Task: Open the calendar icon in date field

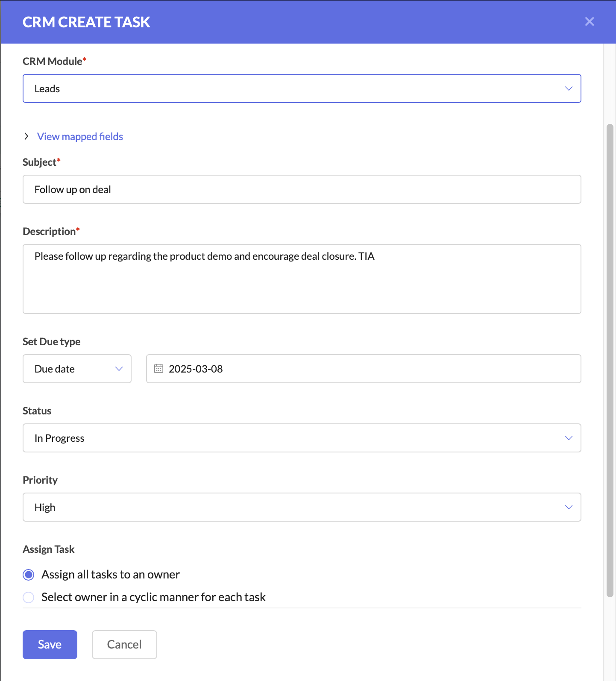Action: [x=158, y=368]
